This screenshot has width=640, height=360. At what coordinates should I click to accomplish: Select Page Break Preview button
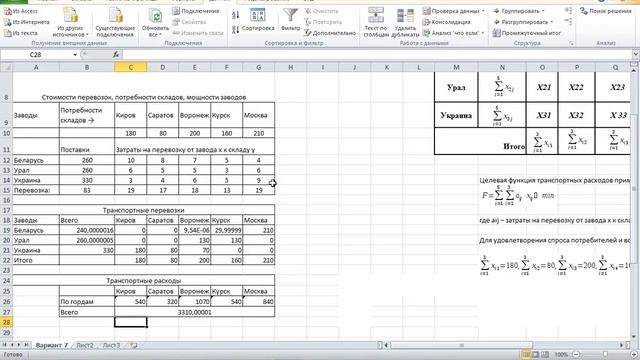coord(545,355)
